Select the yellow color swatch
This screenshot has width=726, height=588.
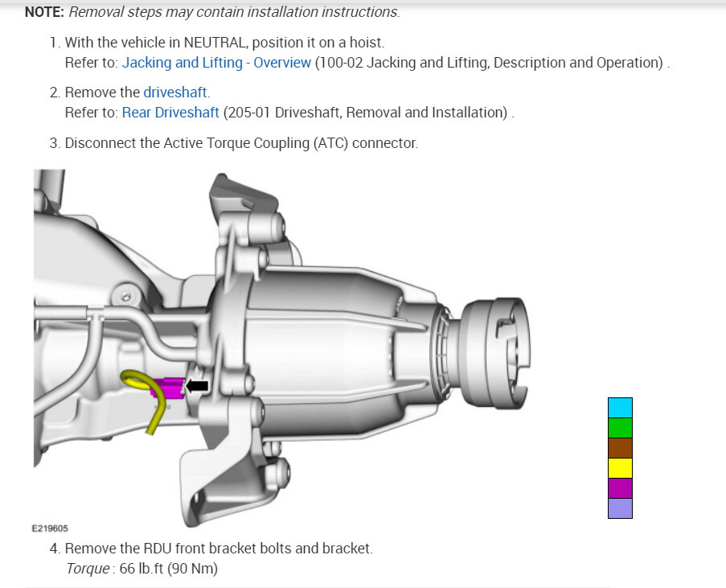coord(620,468)
